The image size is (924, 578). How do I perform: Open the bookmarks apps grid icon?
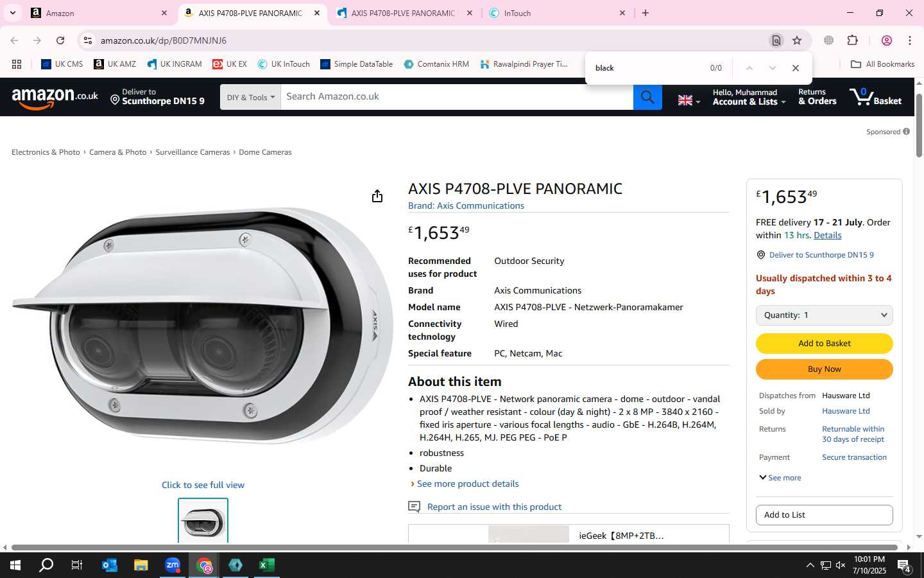[17, 64]
